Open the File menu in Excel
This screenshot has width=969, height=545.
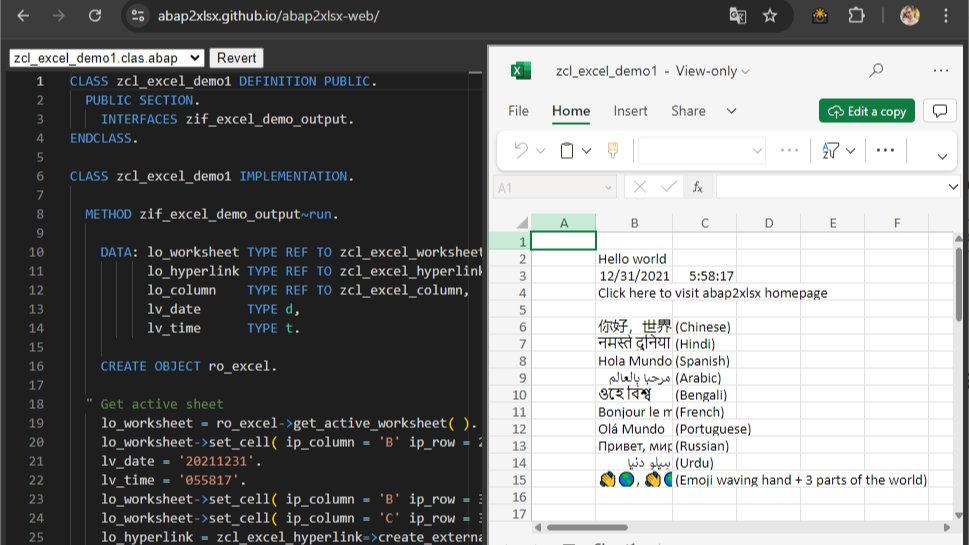click(518, 111)
